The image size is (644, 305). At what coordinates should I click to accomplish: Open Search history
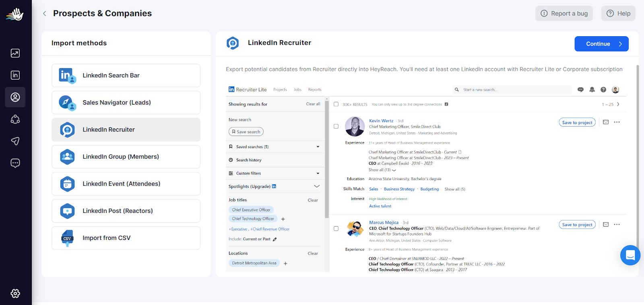point(249,160)
